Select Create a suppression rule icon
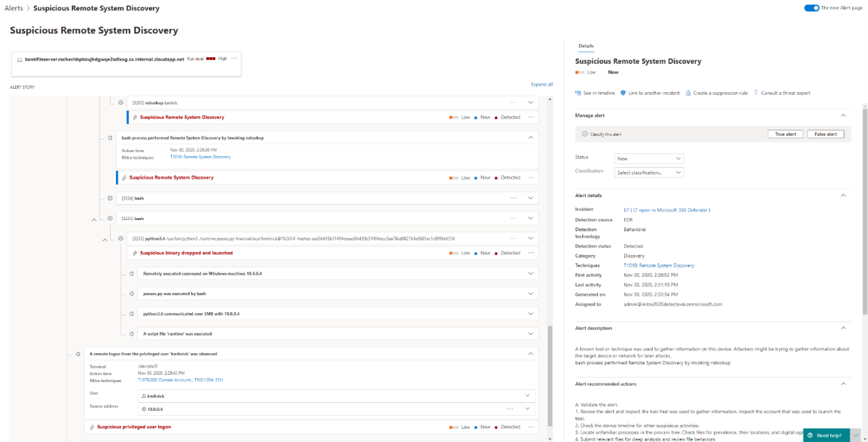 click(687, 93)
